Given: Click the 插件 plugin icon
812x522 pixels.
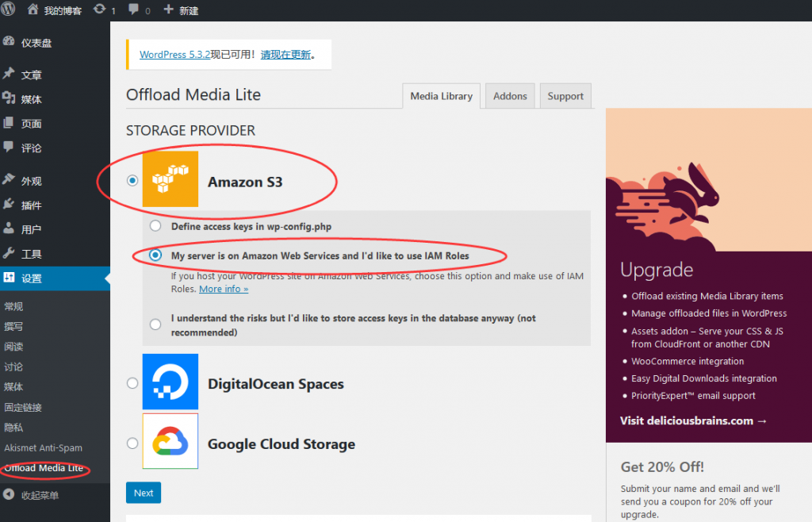Looking at the screenshot, I should pos(8,204).
